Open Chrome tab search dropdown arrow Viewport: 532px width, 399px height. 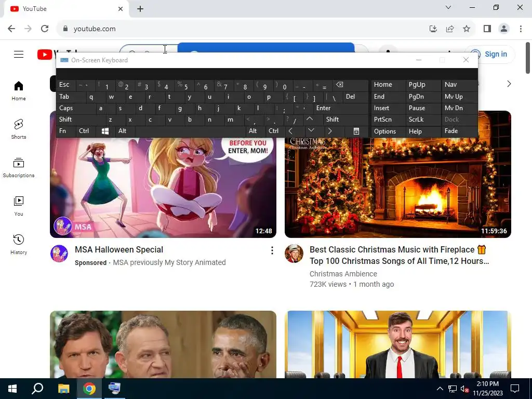point(448,7)
